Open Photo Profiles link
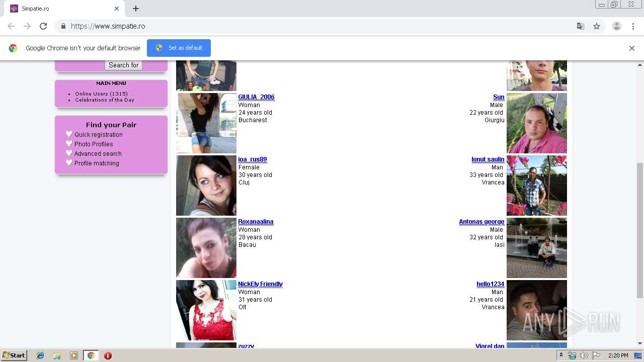Image resolution: width=644 pixels, height=362 pixels. tap(94, 144)
